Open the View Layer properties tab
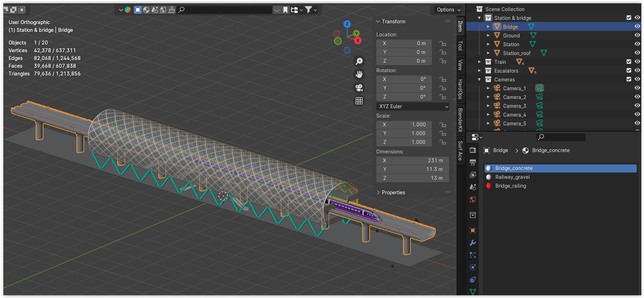 [473, 175]
